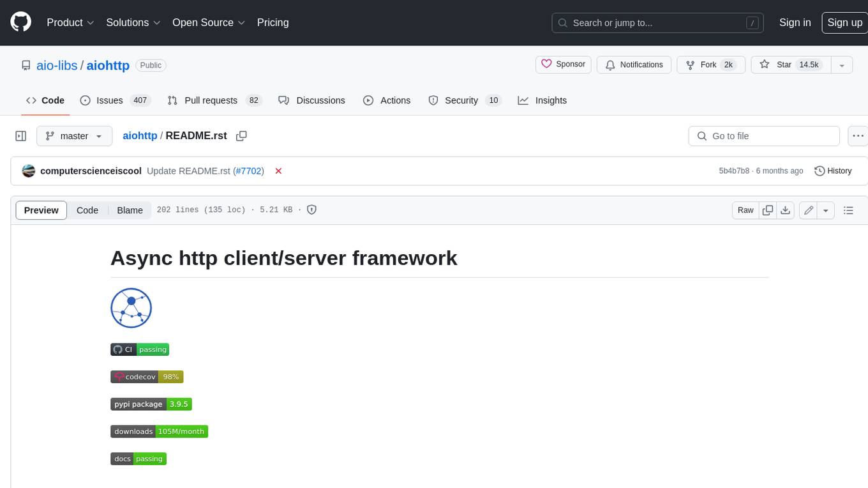Image resolution: width=868 pixels, height=488 pixels.
Task: Open the GitHub home logo
Action: coord(20,22)
